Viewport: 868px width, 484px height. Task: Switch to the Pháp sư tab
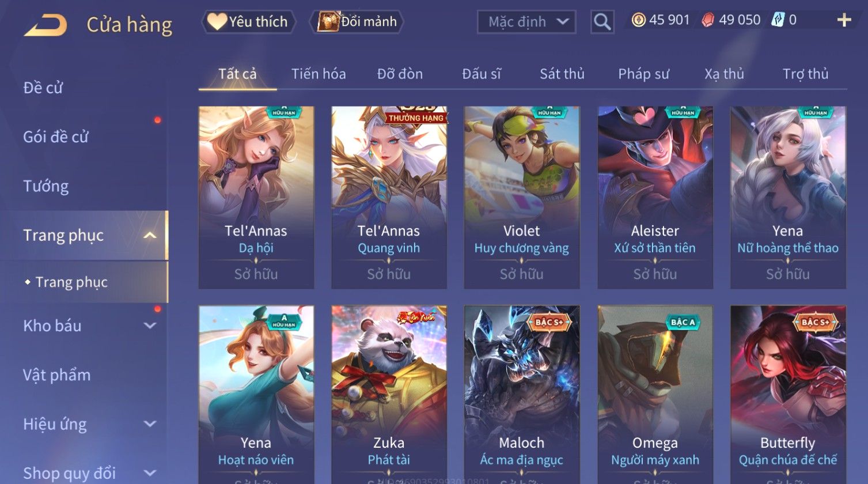tap(643, 74)
